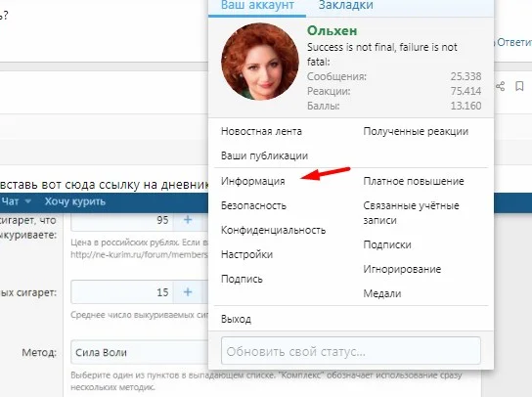The height and width of the screenshot is (397, 532).
Task: Open Платное повышение menu item
Action: pyautogui.click(x=414, y=181)
